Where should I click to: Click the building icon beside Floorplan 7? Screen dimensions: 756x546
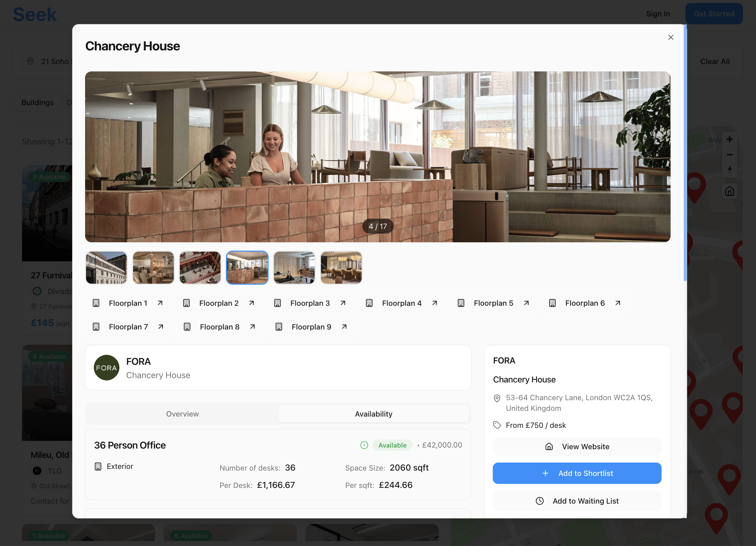click(x=96, y=327)
